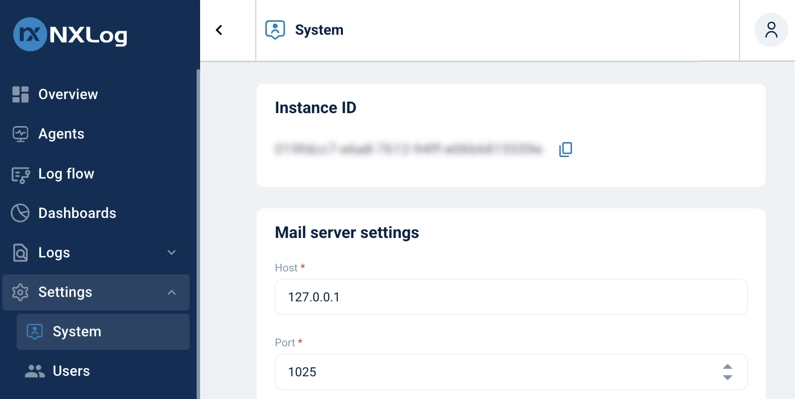The image size is (795, 399).
Task: Click the System icon in header
Action: click(x=275, y=30)
